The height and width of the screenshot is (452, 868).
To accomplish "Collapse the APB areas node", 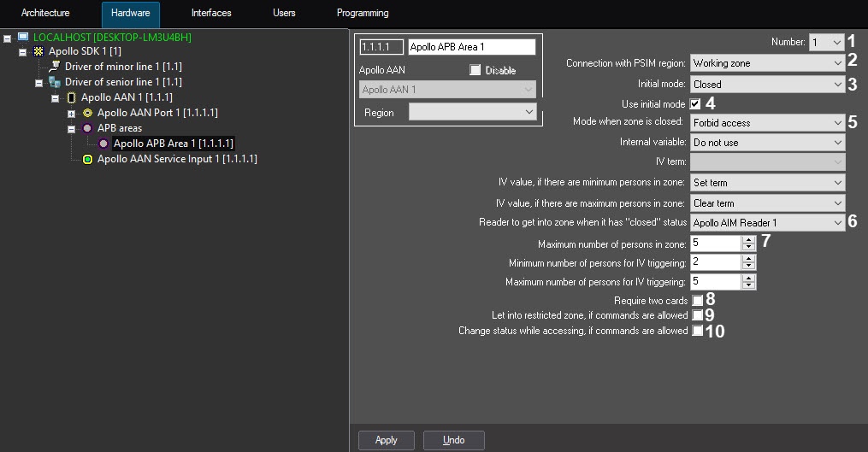I will 71,130.
